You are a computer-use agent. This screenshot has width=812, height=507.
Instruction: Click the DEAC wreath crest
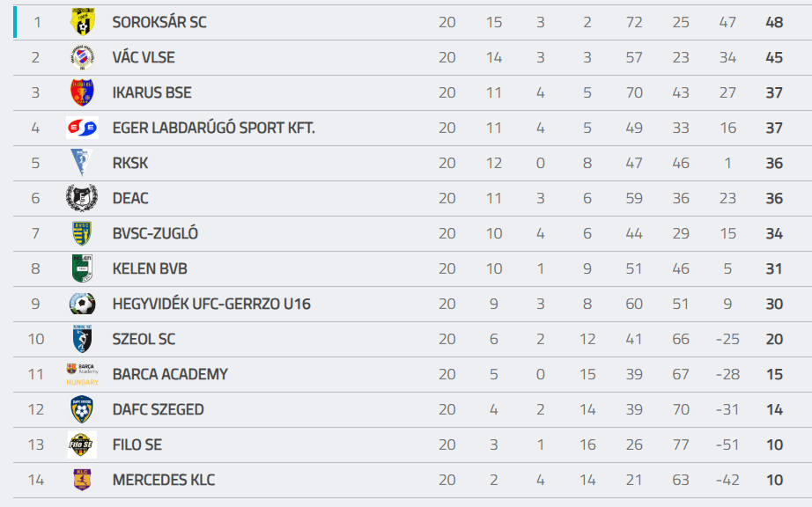(x=82, y=198)
